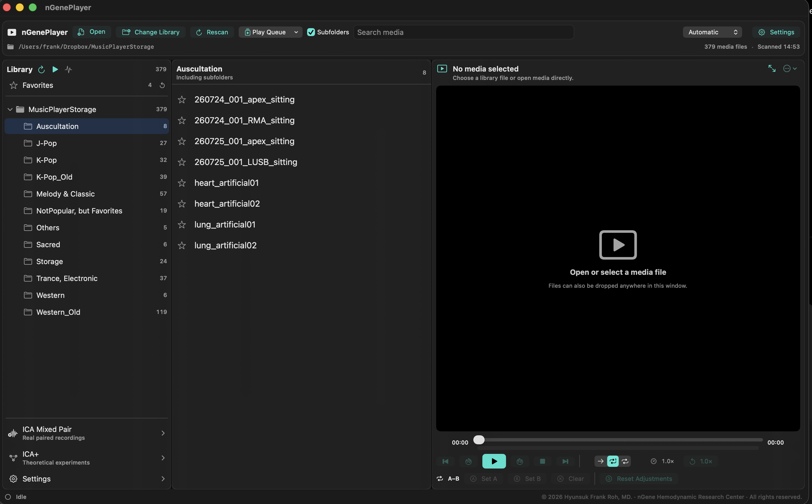
Task: Refresh the Library with the circular arrow
Action: 41,69
